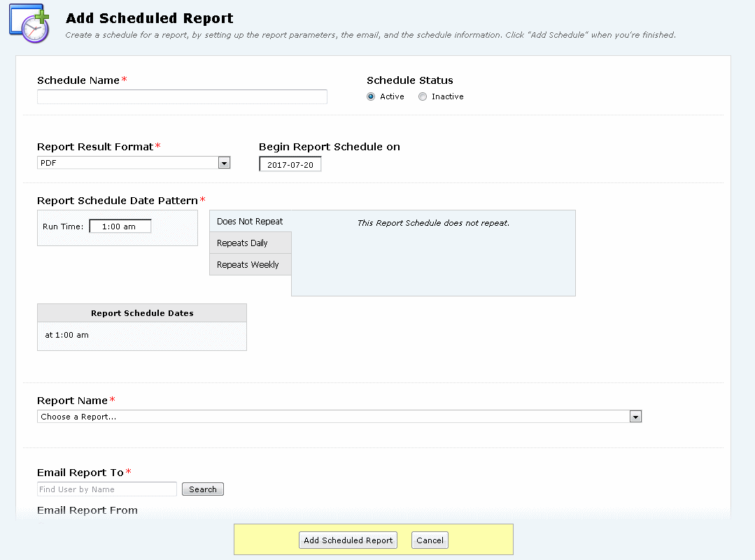Screen dimensions: 755x560
Task: Click the scheduled report clock icon
Action: [x=29, y=23]
